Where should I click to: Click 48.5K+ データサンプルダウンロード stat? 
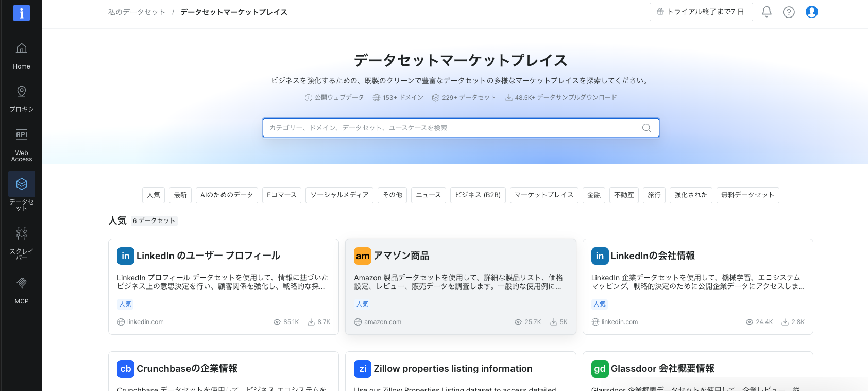click(560, 98)
